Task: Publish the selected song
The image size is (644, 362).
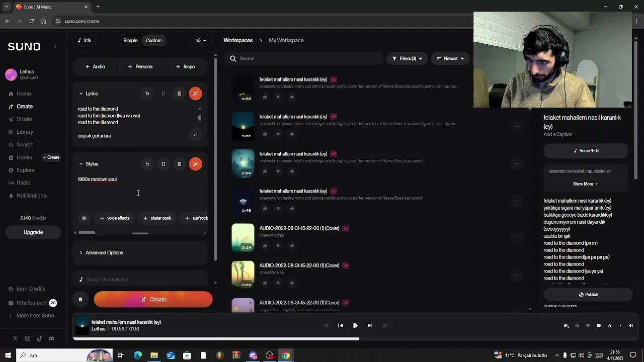Action: coord(588,295)
